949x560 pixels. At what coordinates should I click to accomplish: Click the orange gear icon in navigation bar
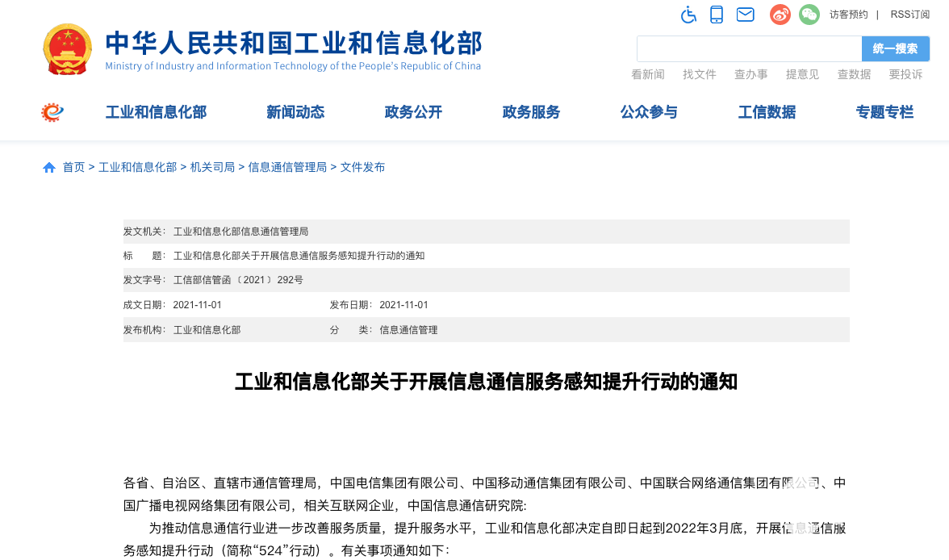click(x=52, y=112)
